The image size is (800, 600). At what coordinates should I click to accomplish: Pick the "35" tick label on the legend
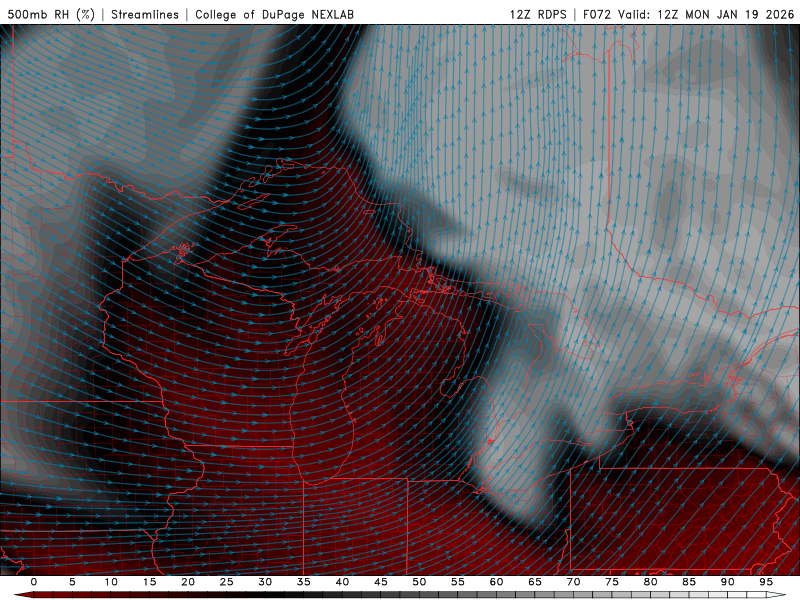(x=304, y=582)
